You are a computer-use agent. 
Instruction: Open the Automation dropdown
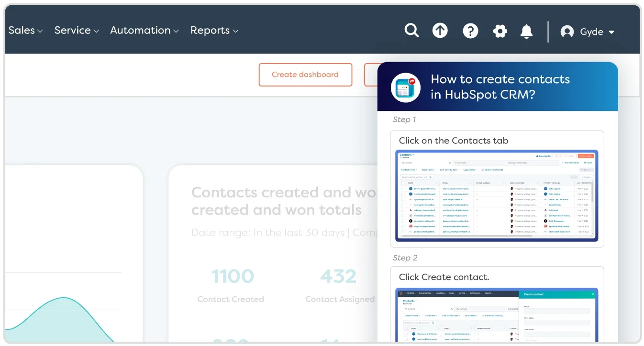pos(144,30)
